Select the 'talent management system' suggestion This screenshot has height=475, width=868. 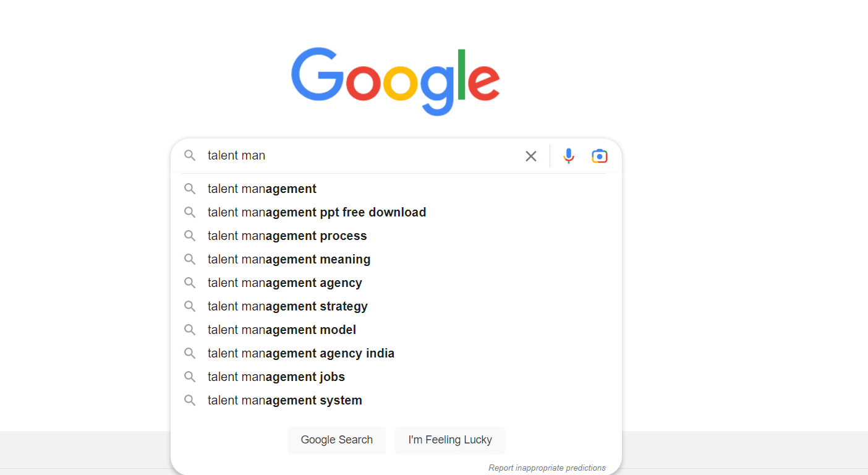click(284, 400)
